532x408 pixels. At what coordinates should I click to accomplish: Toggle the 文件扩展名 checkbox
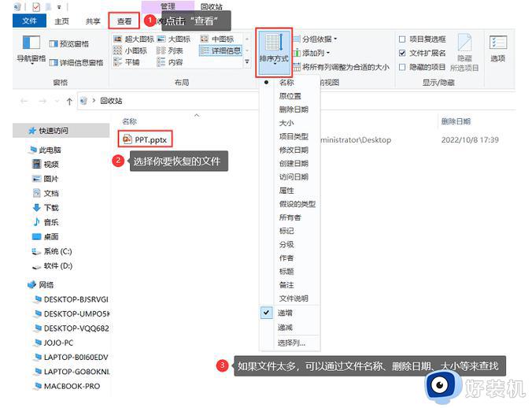pos(402,53)
